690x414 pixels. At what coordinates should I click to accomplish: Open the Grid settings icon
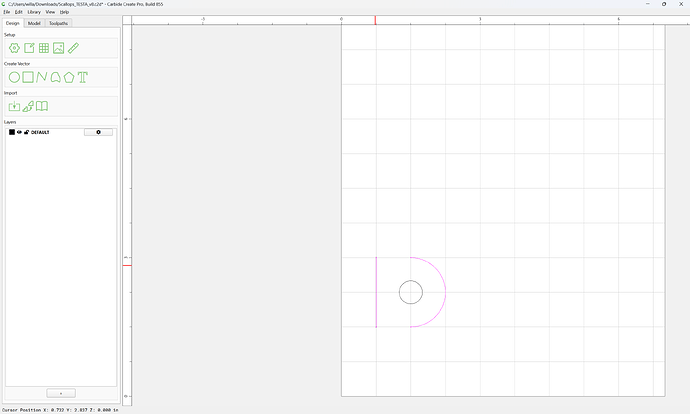[x=44, y=48]
